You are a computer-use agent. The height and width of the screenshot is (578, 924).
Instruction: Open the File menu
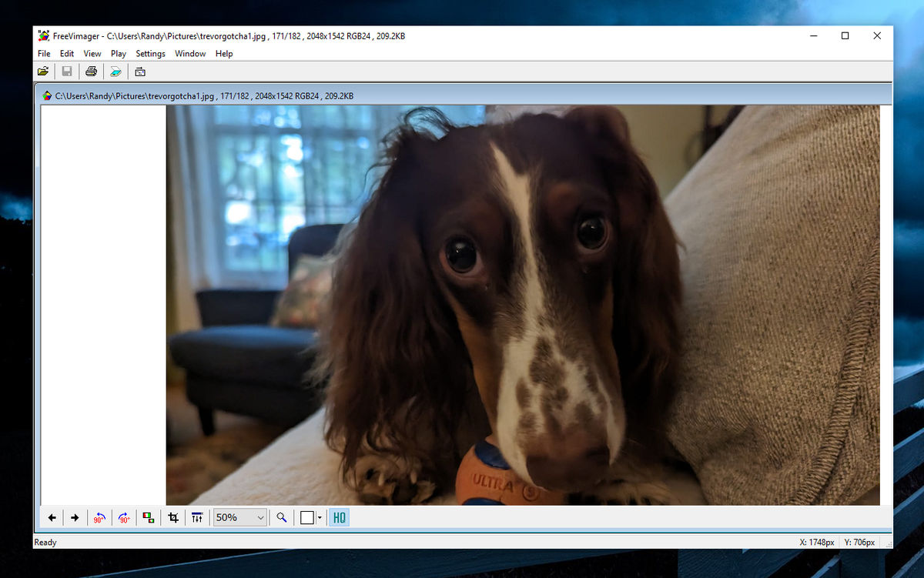pyautogui.click(x=44, y=54)
